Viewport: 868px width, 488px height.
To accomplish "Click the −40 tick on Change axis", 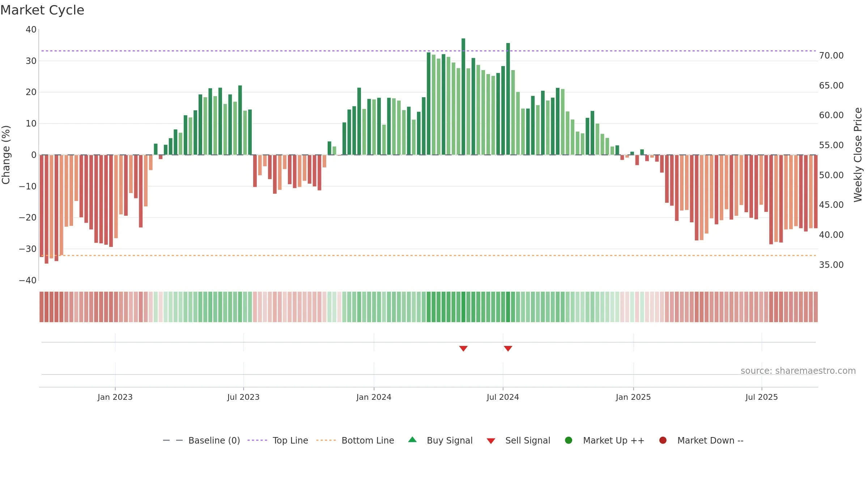I will [x=28, y=281].
